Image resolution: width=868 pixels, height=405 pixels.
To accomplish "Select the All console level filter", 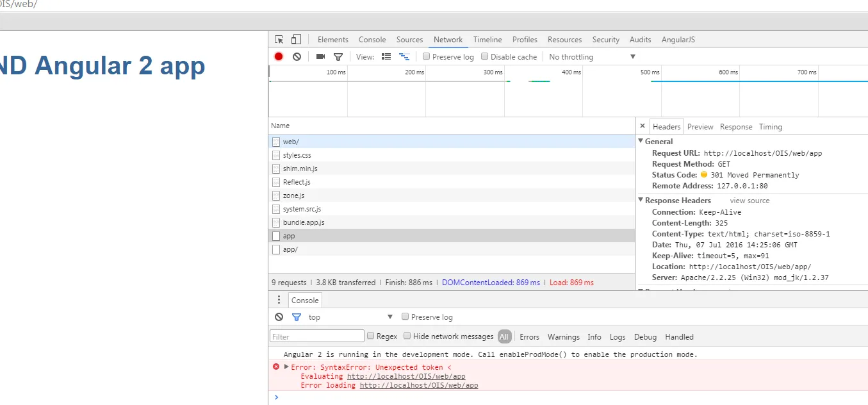I will (504, 336).
